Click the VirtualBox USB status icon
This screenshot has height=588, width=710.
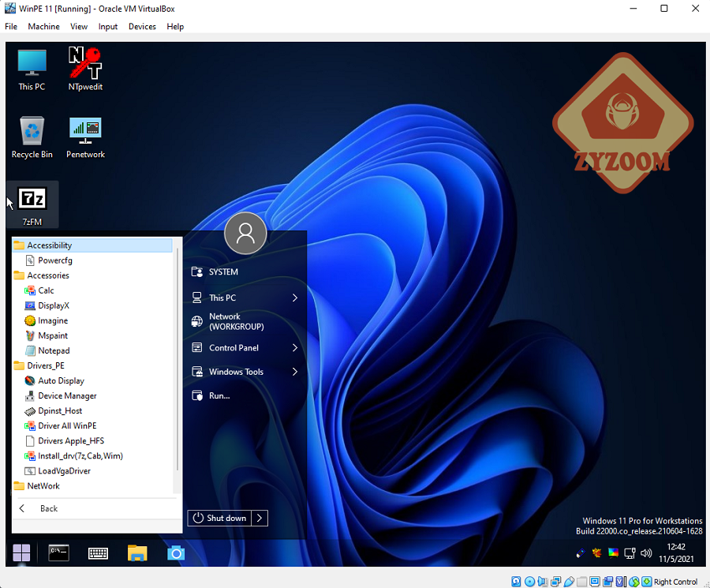(x=569, y=581)
